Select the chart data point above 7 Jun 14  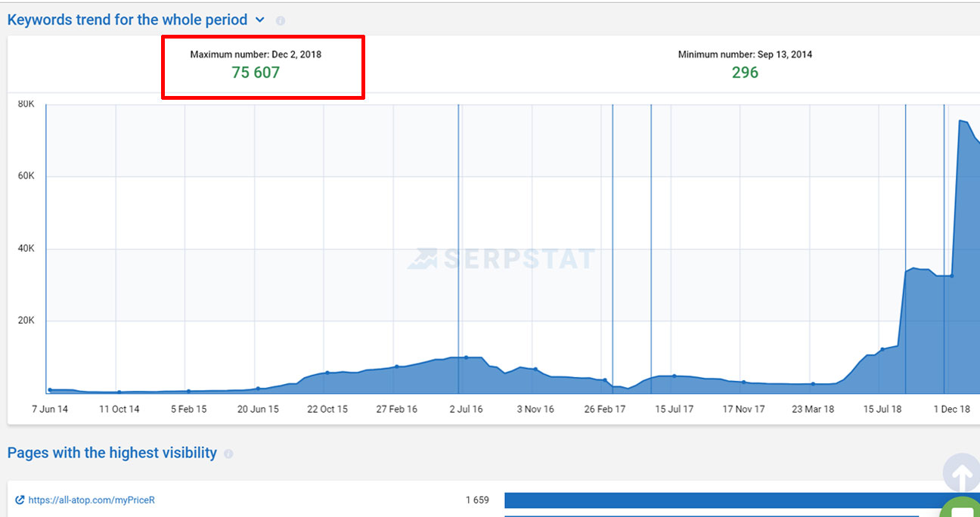coord(50,390)
